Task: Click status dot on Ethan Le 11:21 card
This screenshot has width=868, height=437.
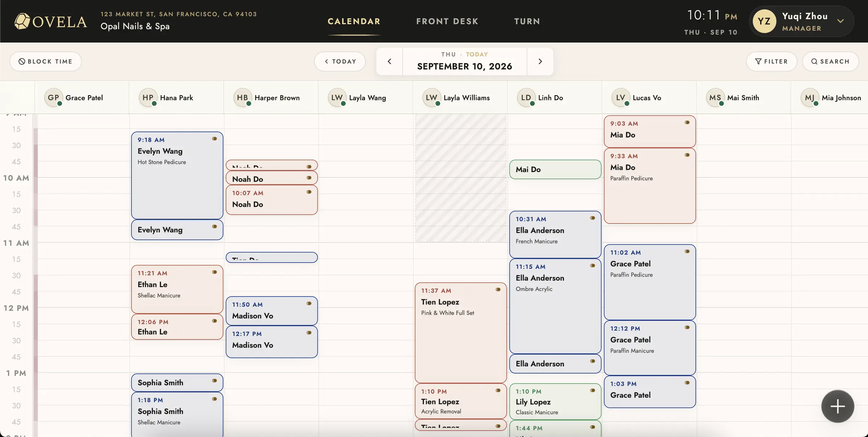Action: (214, 272)
